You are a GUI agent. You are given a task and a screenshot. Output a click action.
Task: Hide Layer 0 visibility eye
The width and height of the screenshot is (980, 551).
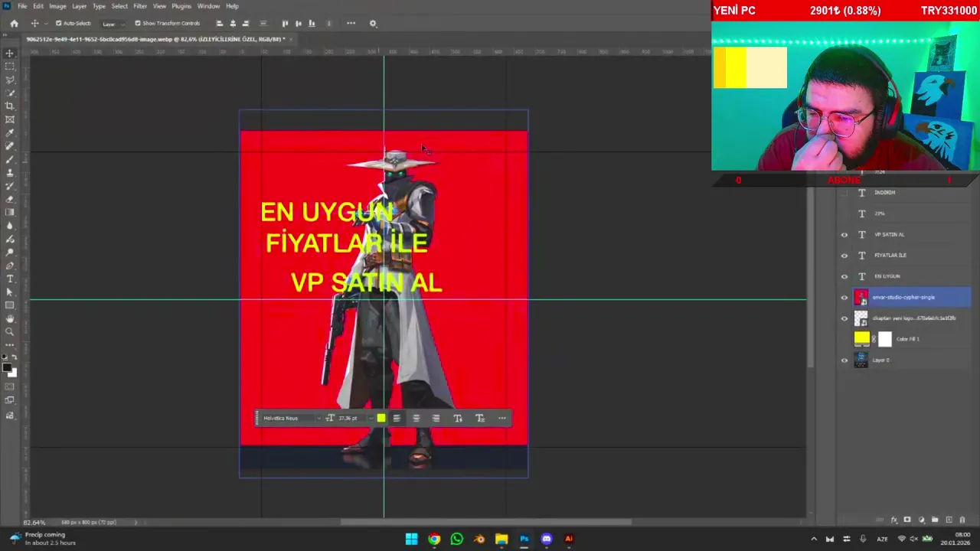(844, 360)
